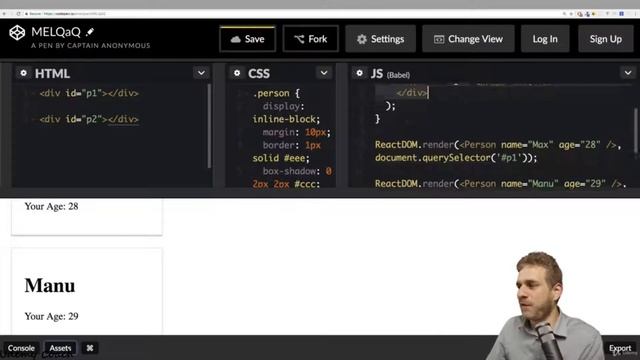Click the CodePen logo icon
Image resolution: width=640 pixels, height=360 pixels.
(x=17, y=33)
